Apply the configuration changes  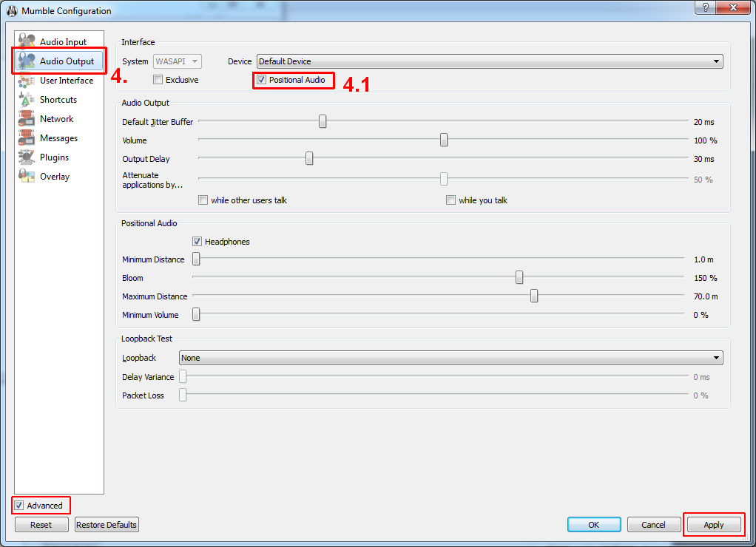pos(714,524)
